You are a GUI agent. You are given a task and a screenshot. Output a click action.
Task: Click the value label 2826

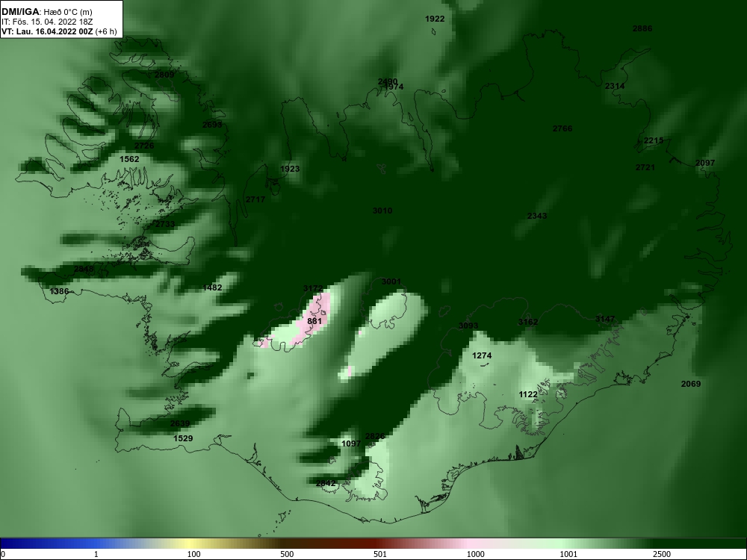pyautogui.click(x=375, y=436)
